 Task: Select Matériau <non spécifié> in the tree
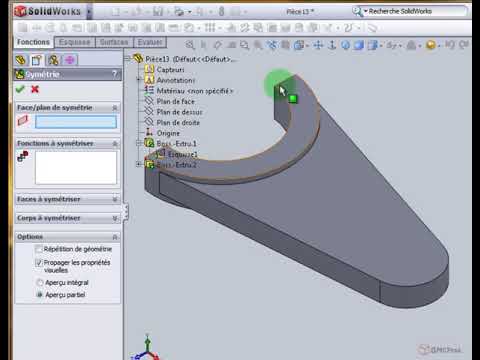195,91
